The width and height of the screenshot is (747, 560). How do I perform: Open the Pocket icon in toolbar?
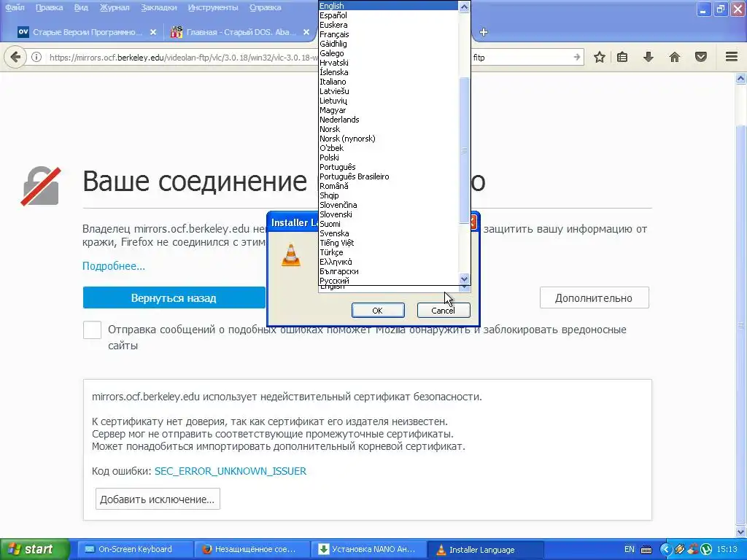pos(701,58)
